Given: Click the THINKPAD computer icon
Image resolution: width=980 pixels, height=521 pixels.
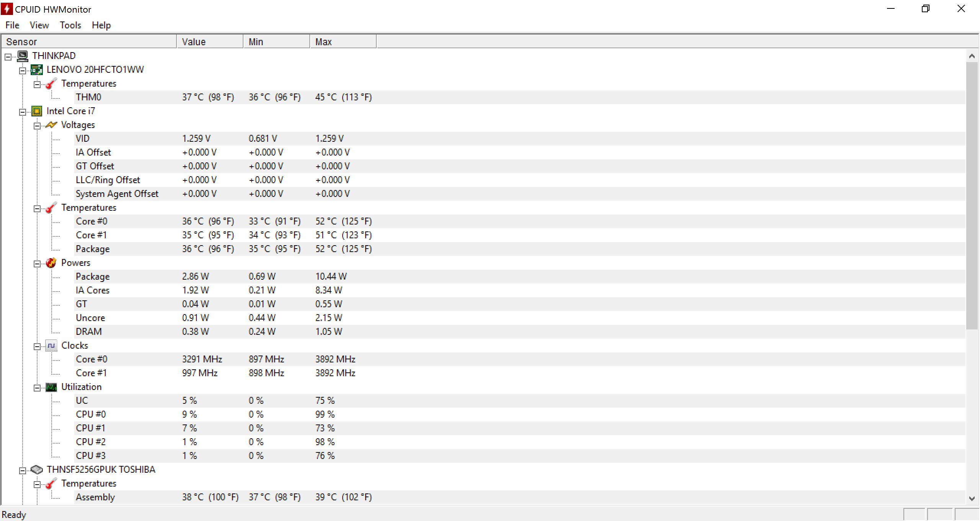Looking at the screenshot, I should tap(23, 56).
